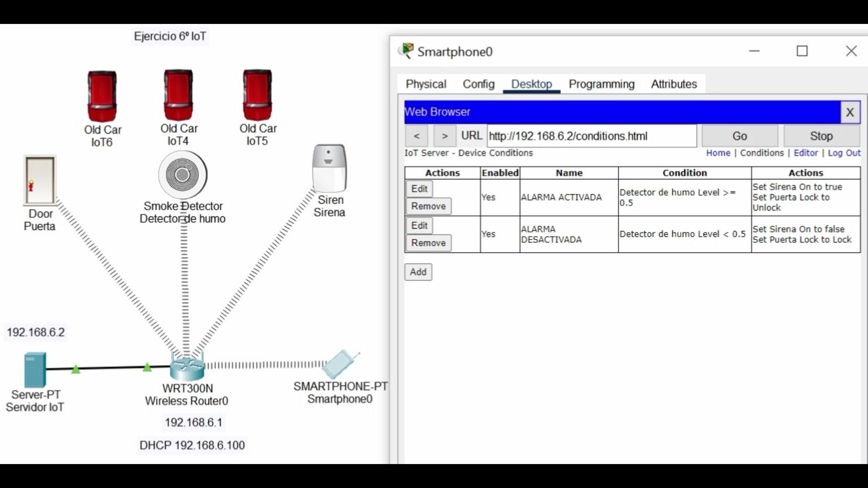Add a new device condition
The height and width of the screenshot is (488, 868).
point(418,272)
